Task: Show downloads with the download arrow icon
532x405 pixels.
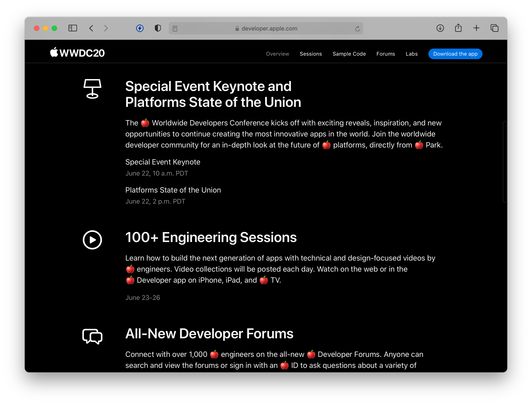Action: [440, 28]
